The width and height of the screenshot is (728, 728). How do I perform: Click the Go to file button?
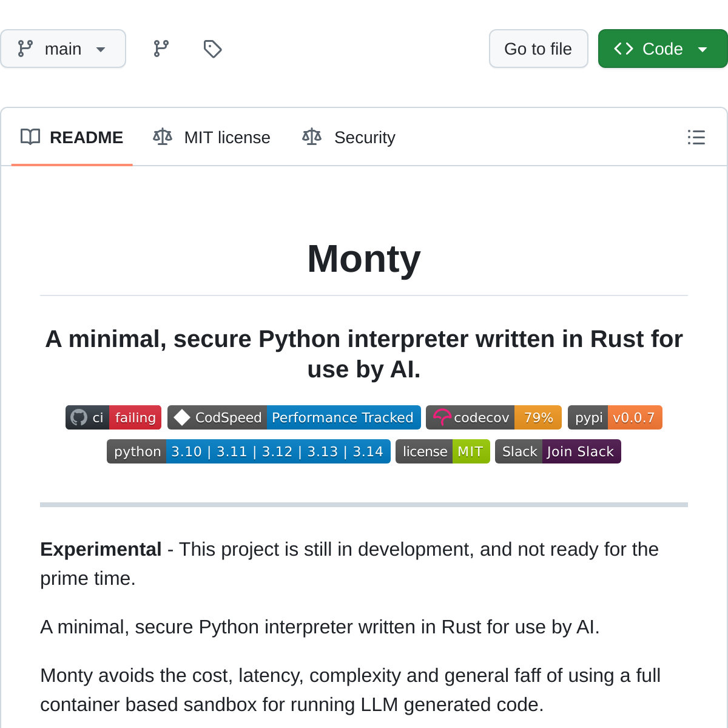click(538, 49)
